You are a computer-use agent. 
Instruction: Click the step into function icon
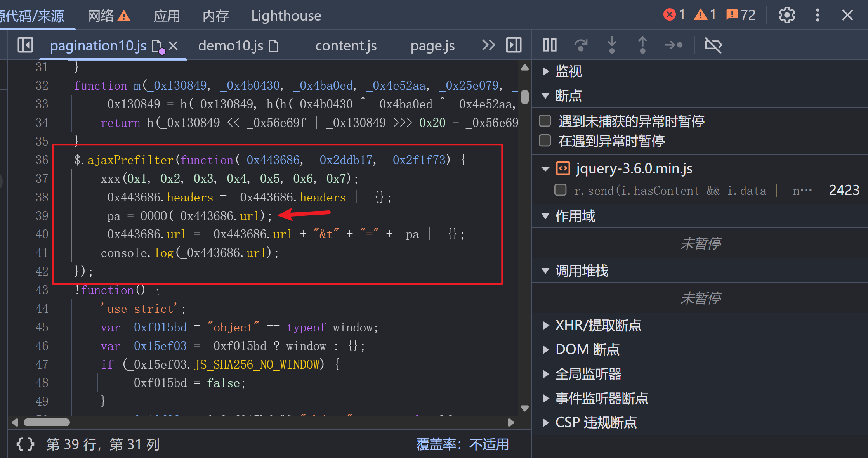pyautogui.click(x=612, y=45)
